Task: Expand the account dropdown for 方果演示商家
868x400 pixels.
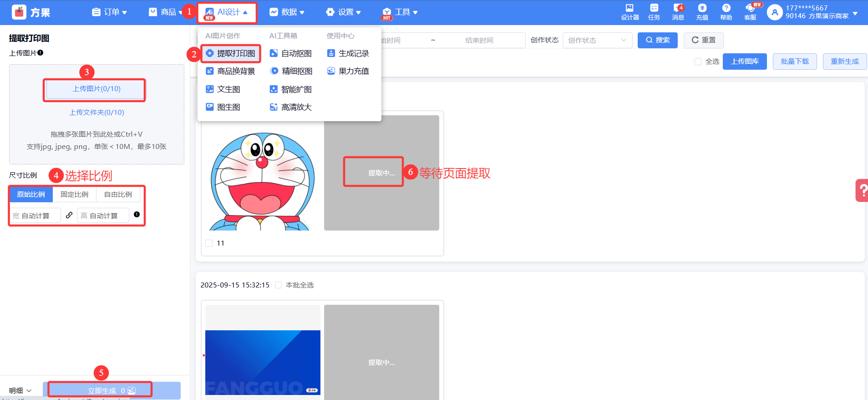Action: (x=855, y=13)
